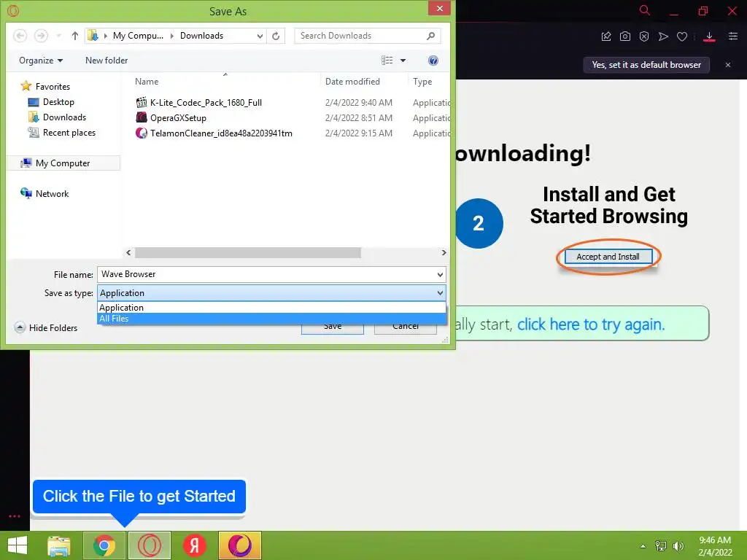Click the Opera edit page icon
This screenshot has height=560, width=747.
pyautogui.click(x=606, y=36)
